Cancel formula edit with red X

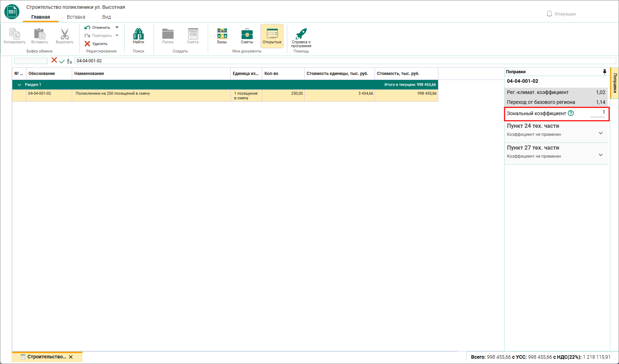[x=54, y=60]
